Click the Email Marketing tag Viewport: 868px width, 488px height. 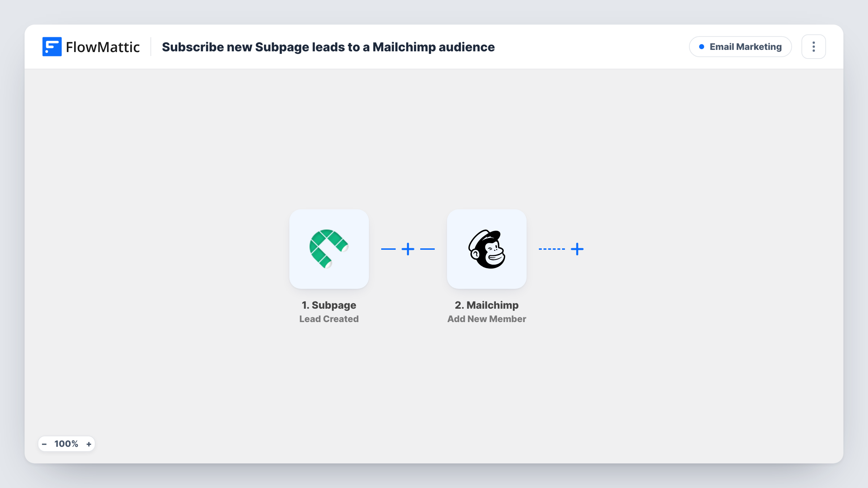tap(740, 47)
